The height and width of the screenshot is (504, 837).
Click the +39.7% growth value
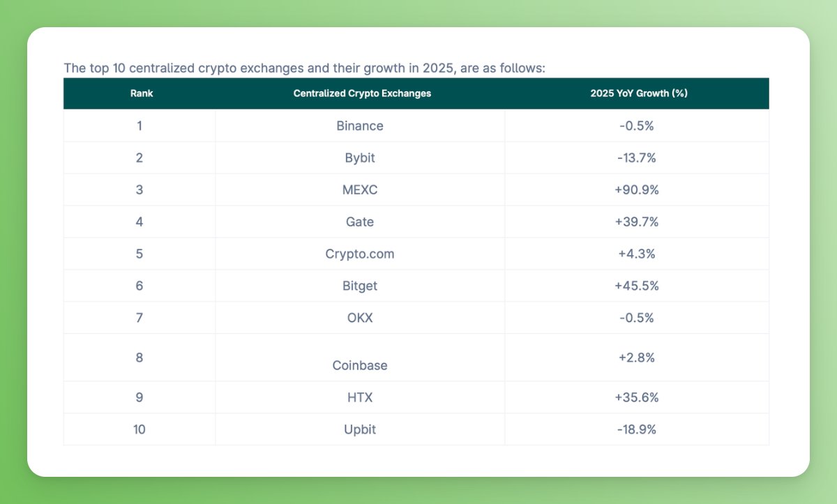[637, 222]
